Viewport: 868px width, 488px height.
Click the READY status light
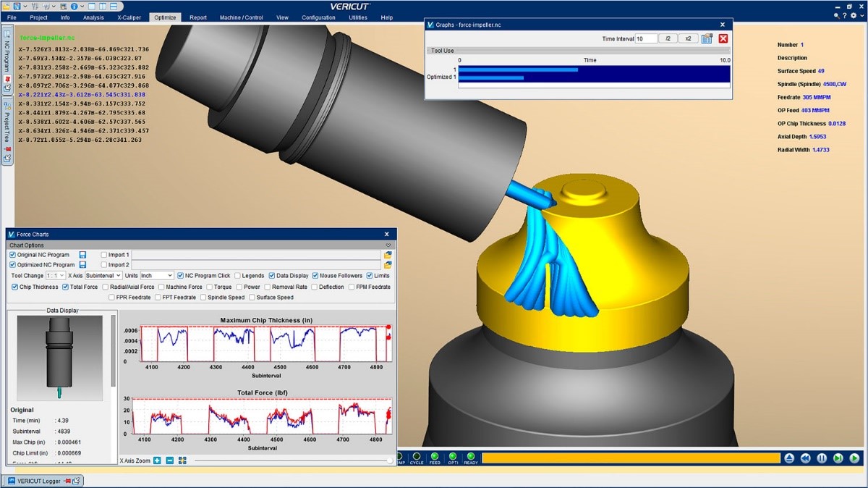click(x=471, y=458)
